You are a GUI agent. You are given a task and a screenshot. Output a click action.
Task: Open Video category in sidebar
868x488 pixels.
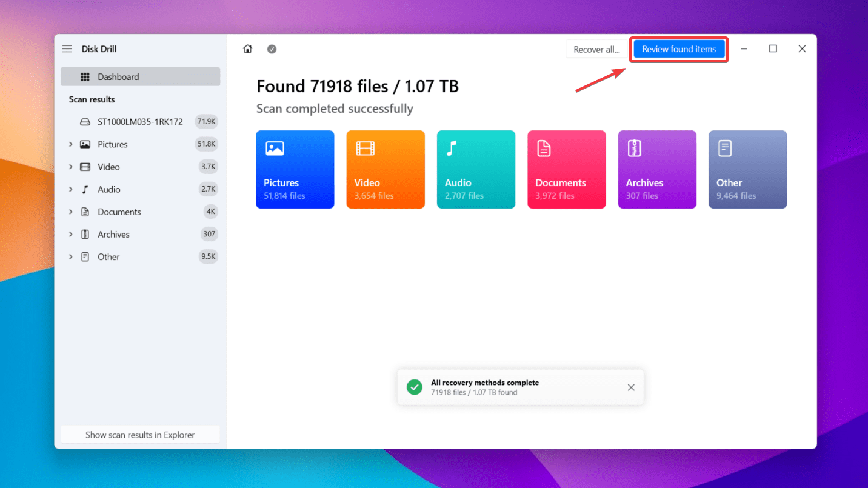click(140, 167)
